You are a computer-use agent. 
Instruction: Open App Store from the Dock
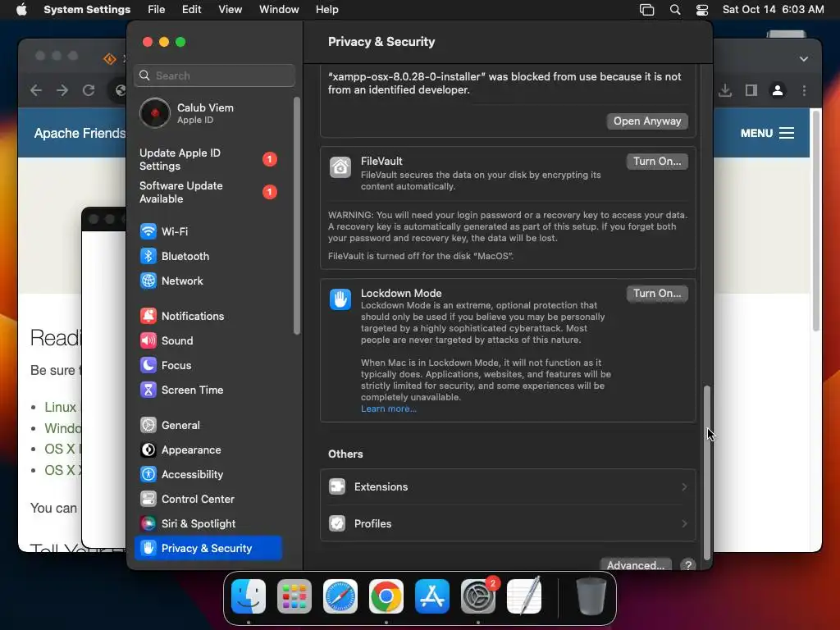pos(431,596)
